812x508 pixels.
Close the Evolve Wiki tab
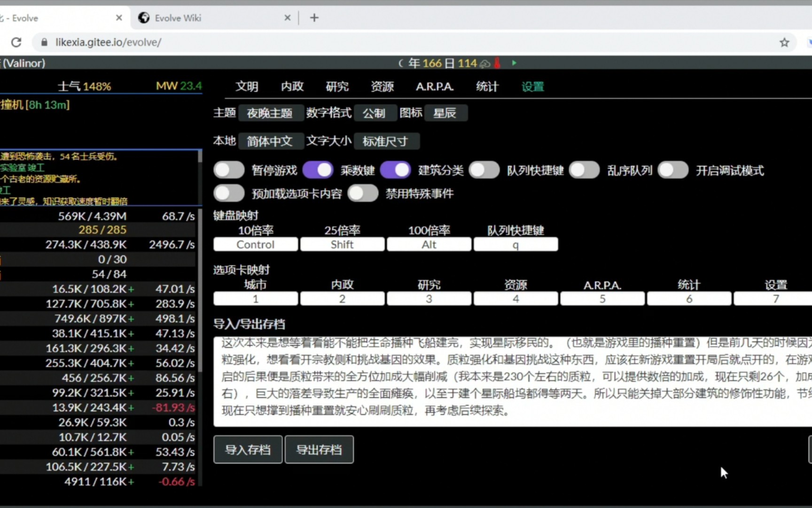pyautogui.click(x=288, y=18)
